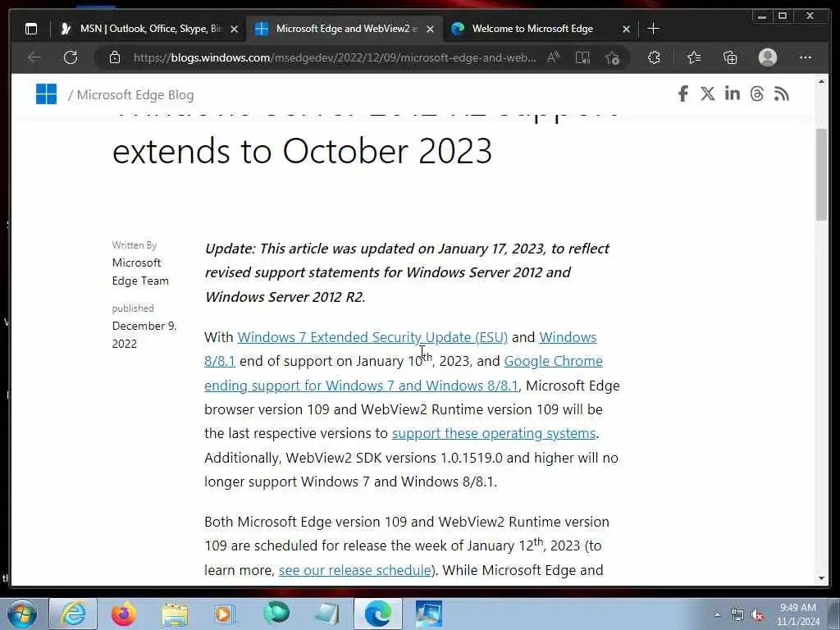Share on X (Twitter)
This screenshot has width=840, height=630.
708,94
